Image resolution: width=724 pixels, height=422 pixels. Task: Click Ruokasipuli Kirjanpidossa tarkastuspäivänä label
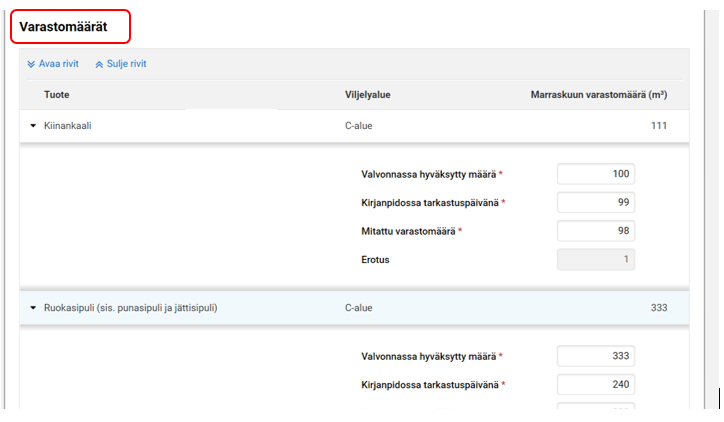[x=430, y=385]
